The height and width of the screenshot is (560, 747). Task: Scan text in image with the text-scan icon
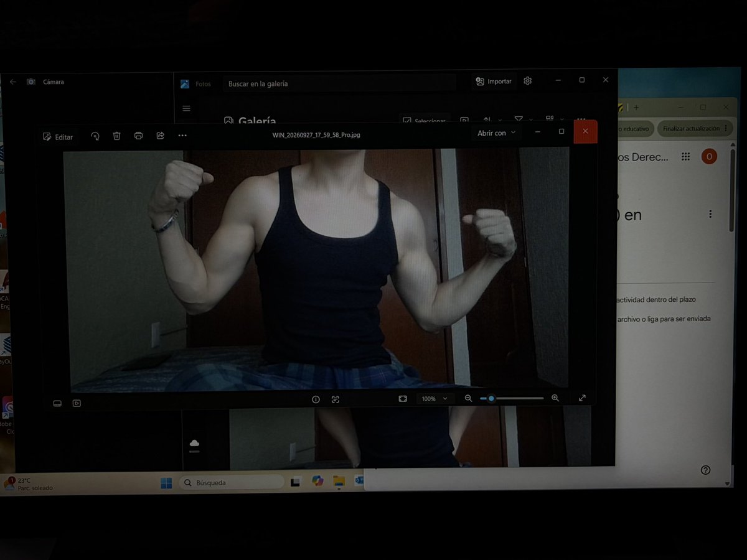tap(336, 399)
